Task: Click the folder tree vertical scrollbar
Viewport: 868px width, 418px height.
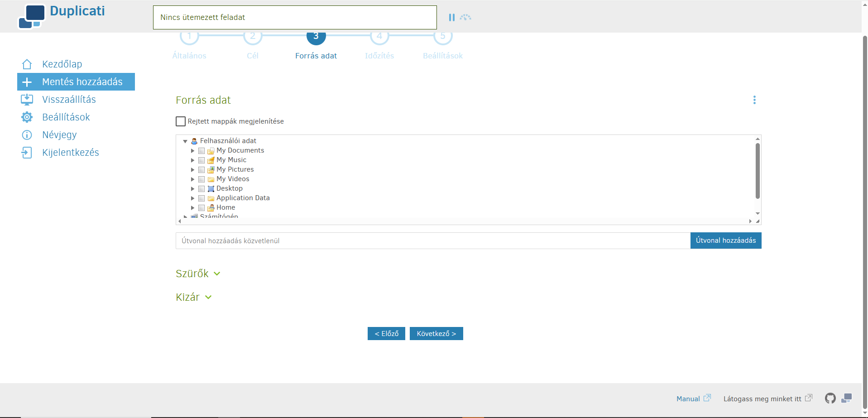Action: pyautogui.click(x=758, y=171)
